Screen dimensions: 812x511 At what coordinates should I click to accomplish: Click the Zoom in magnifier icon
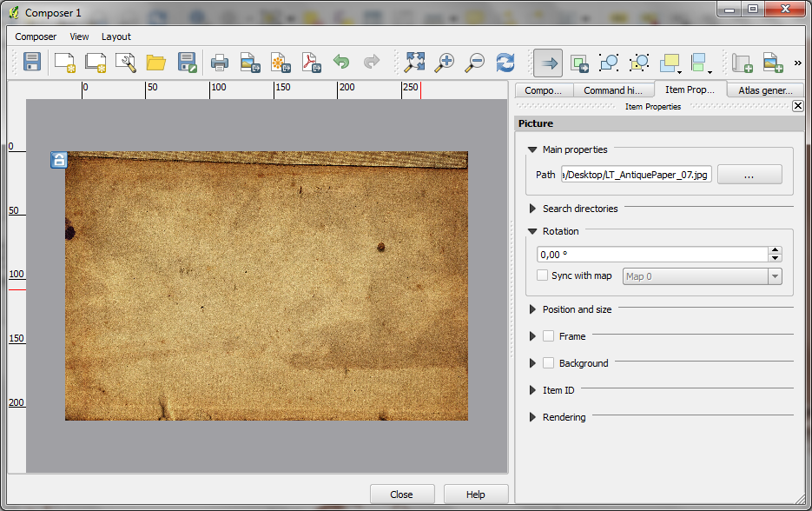pos(445,63)
